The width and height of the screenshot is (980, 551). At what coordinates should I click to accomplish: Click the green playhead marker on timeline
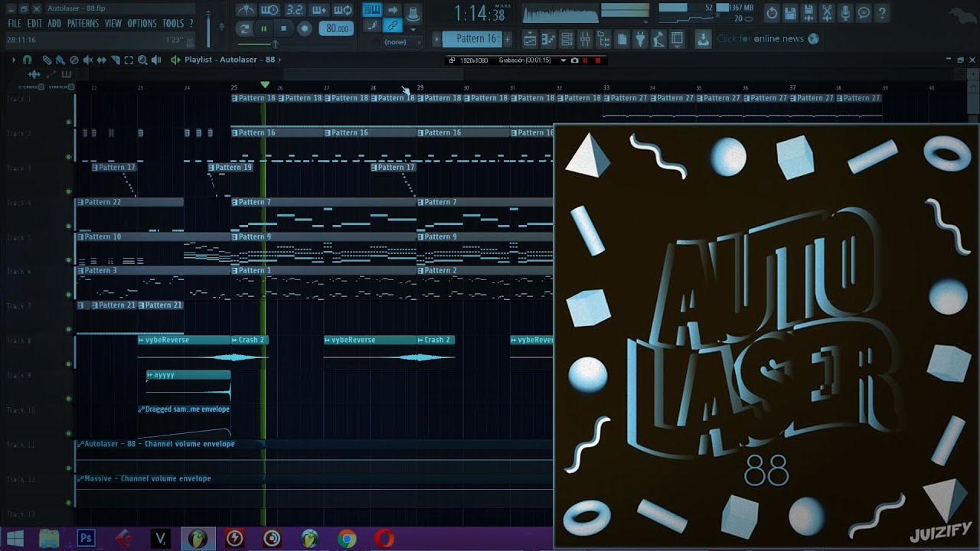click(x=265, y=84)
